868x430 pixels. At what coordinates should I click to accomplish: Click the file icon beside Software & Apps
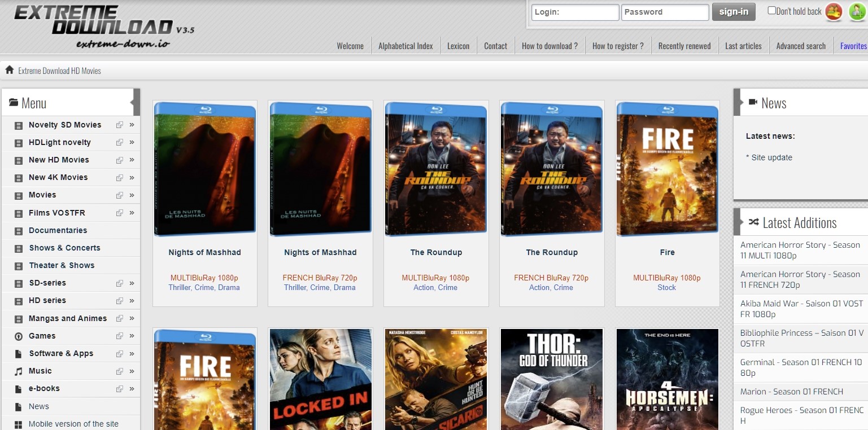tap(19, 354)
